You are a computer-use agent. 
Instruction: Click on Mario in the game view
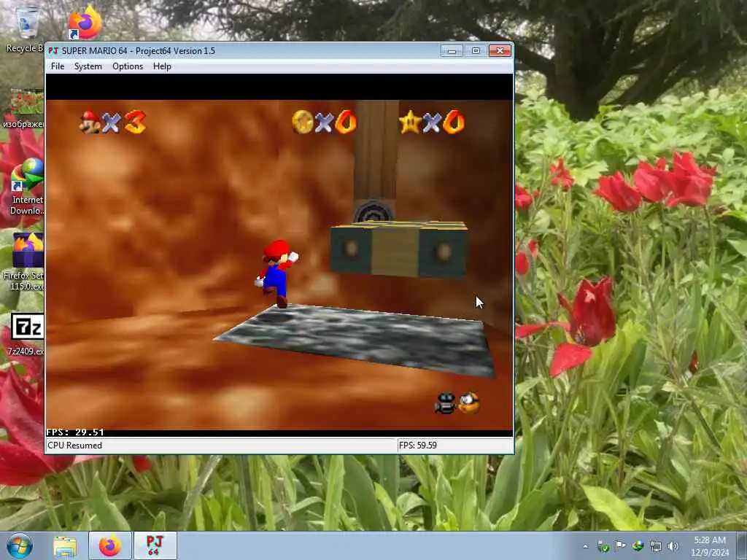tap(276, 273)
